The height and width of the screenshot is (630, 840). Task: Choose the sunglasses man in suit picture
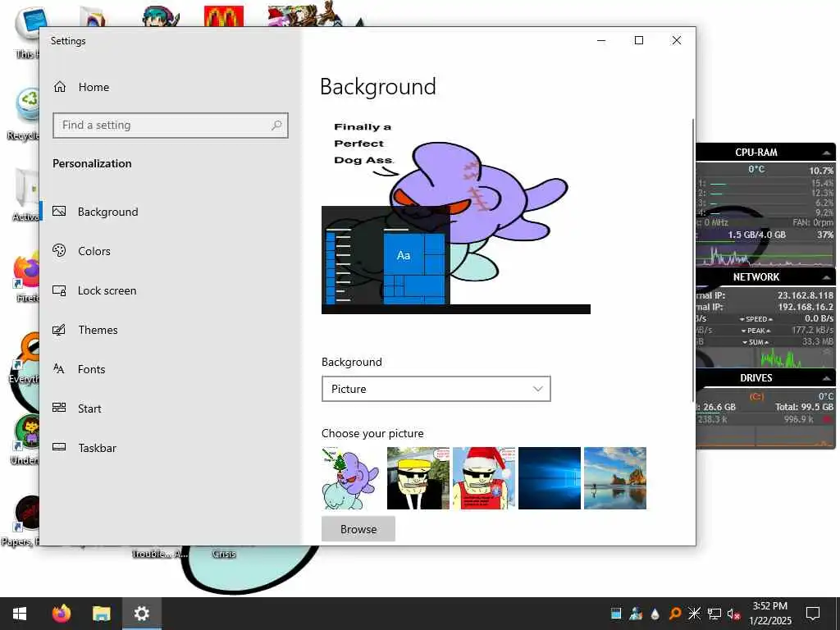[418, 478]
